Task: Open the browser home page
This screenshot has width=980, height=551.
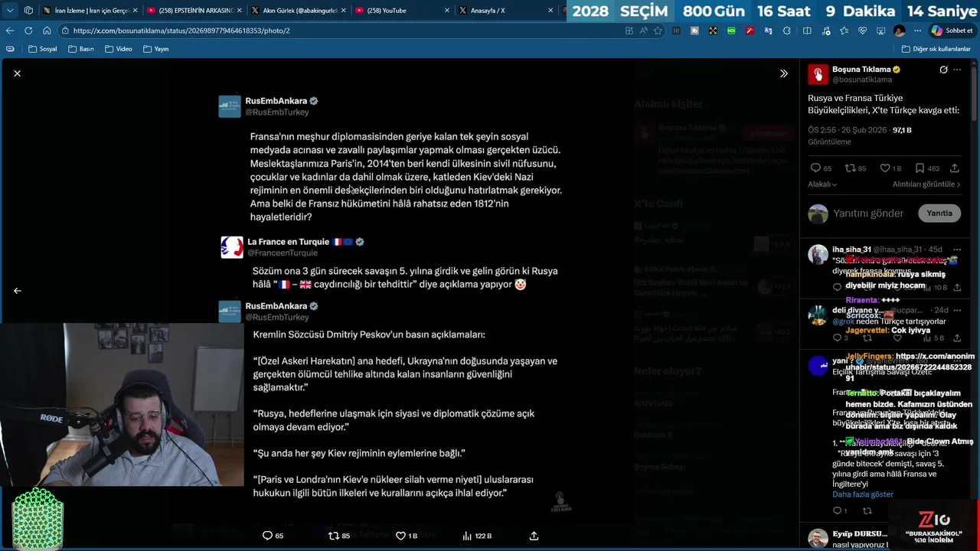Action: point(47,31)
